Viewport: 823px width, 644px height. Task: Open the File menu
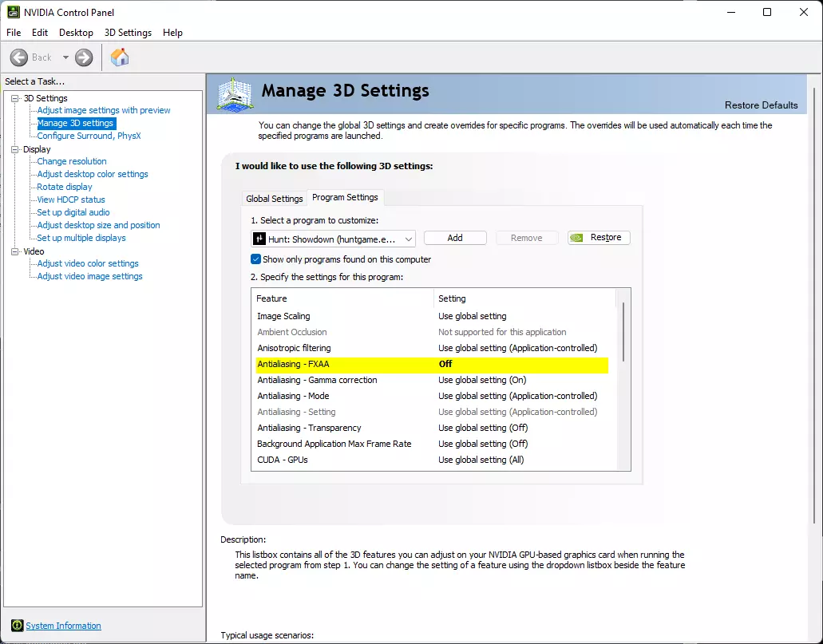click(14, 33)
